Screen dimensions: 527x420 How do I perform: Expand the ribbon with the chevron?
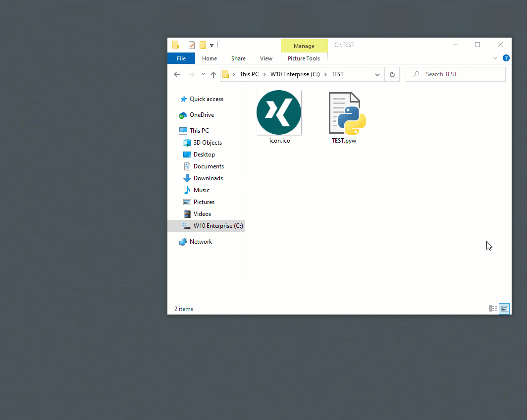tap(495, 58)
